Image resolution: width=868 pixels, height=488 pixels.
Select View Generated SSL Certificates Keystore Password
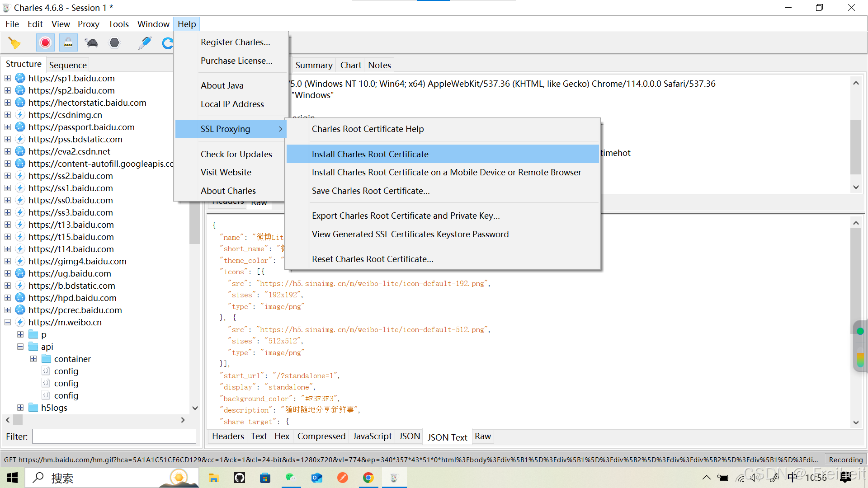pos(443,234)
